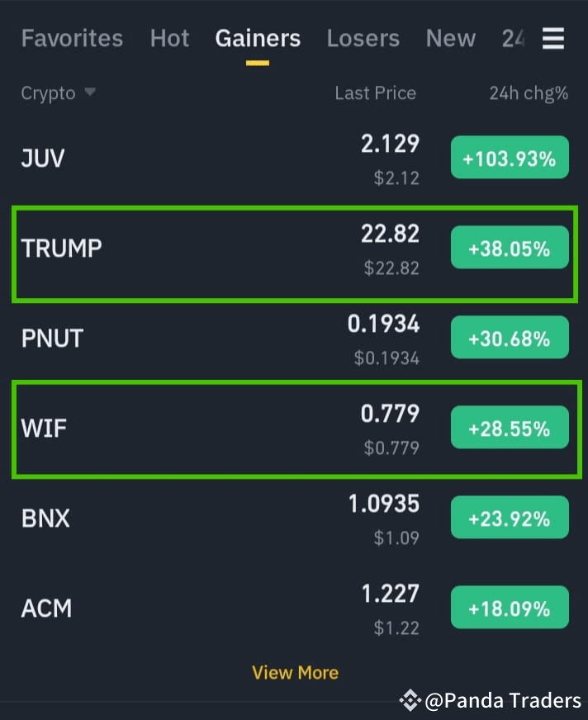Screen dimensions: 588x720
Task: Tap TRUMP's +38.05% change button
Action: click(x=510, y=247)
